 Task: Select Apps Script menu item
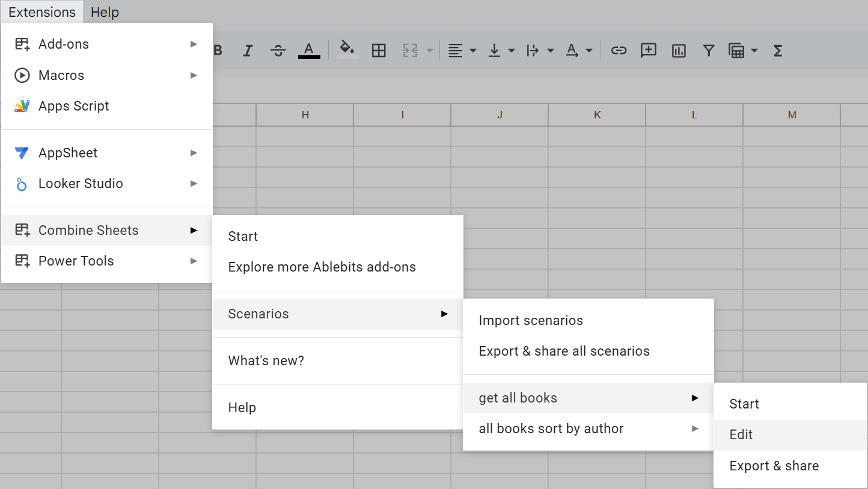(x=107, y=106)
